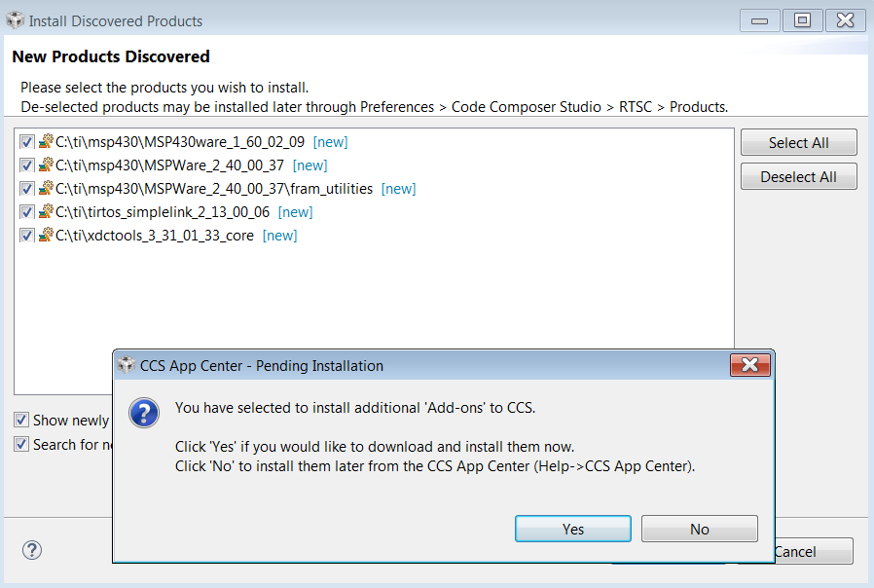Screen dimensions: 874x588
Task: Click Yes to install add-ons now
Action: (573, 529)
